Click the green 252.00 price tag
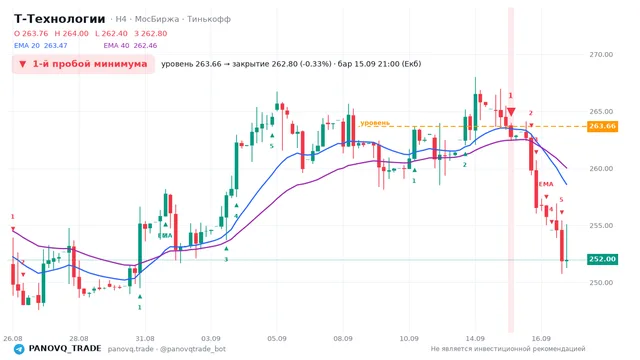The width and height of the screenshot is (640, 360). 602,259
